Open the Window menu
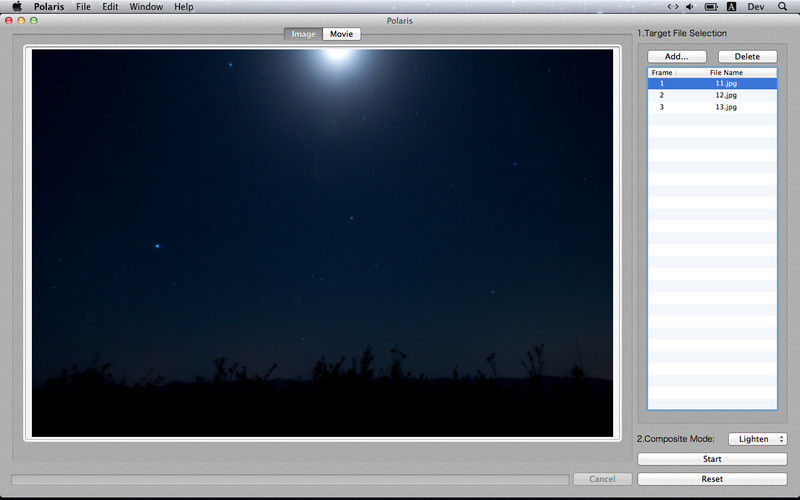Screen dimensions: 800x500 point(146,7)
